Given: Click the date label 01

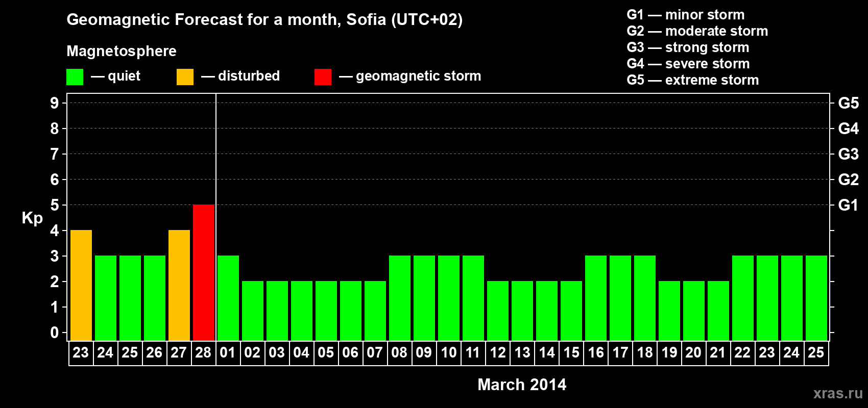Looking at the screenshot, I should pyautogui.click(x=228, y=353).
